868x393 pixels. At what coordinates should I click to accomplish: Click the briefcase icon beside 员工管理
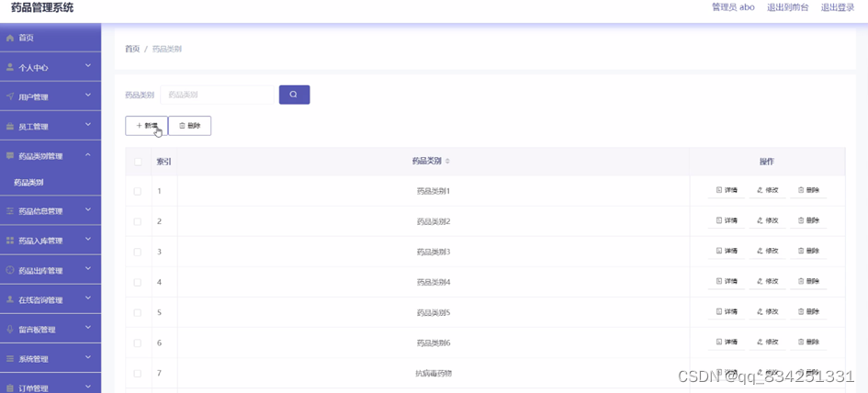click(x=9, y=127)
